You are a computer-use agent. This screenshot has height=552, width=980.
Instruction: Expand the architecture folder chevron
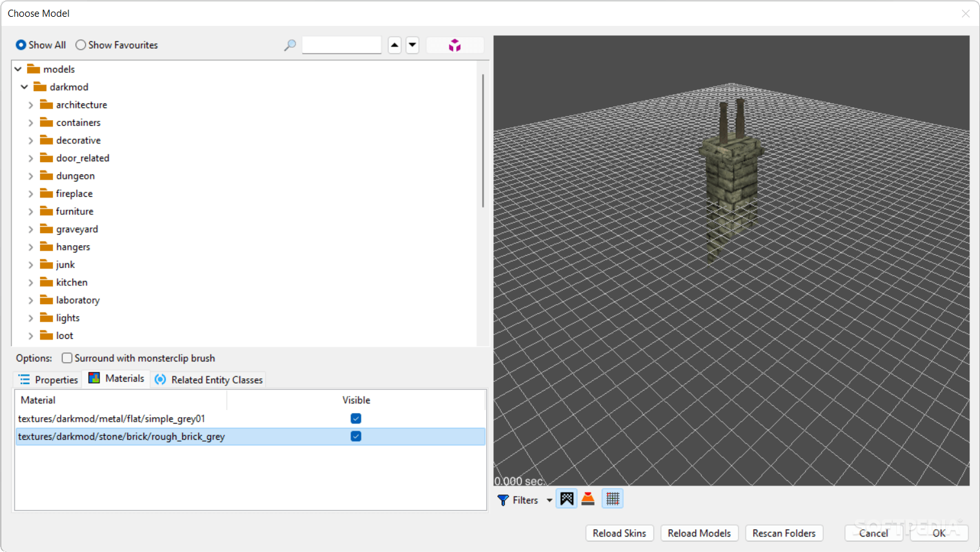click(30, 105)
